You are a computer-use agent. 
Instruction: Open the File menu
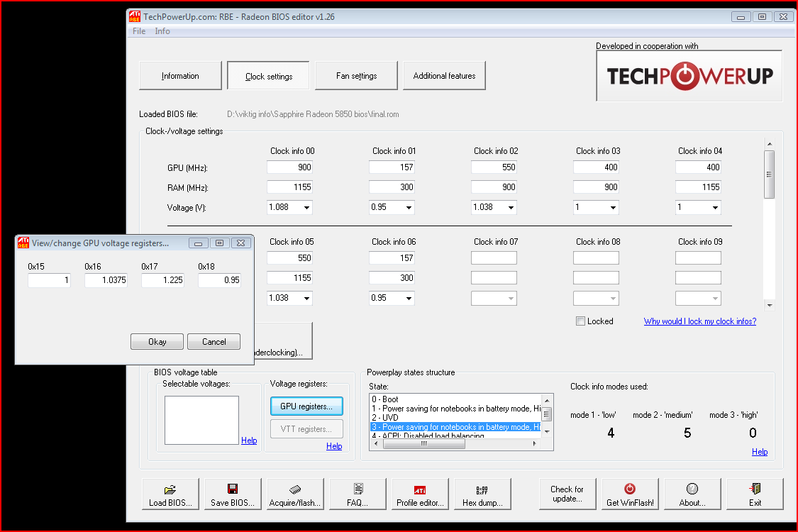(139, 31)
